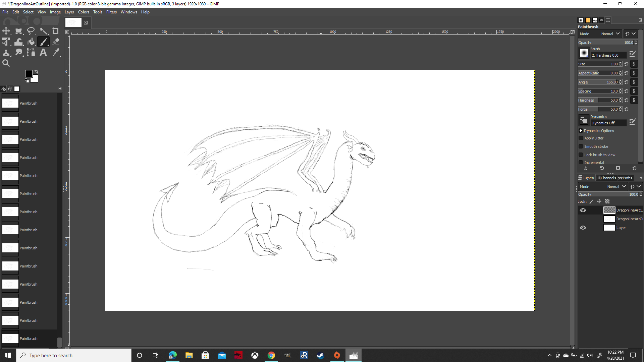Collapse the Dynamics Options expander

[581, 131]
